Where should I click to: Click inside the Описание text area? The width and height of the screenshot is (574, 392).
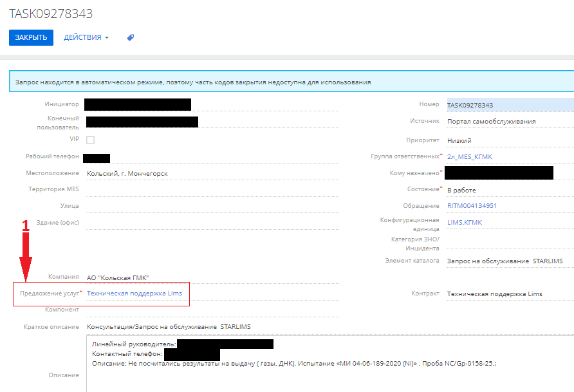coord(322,377)
